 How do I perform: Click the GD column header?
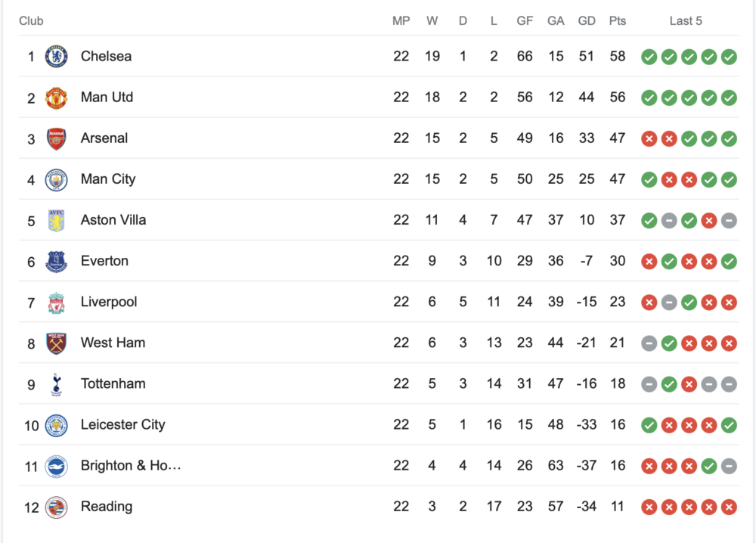[x=587, y=21]
